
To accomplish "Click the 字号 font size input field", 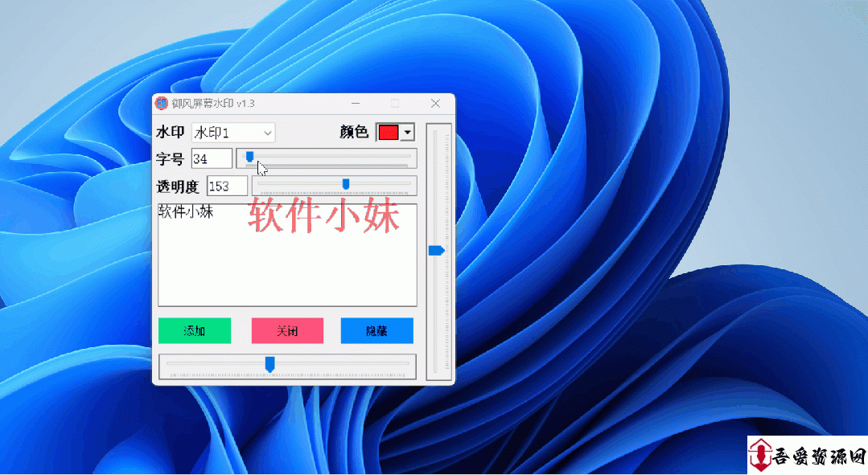I will pos(212,158).
